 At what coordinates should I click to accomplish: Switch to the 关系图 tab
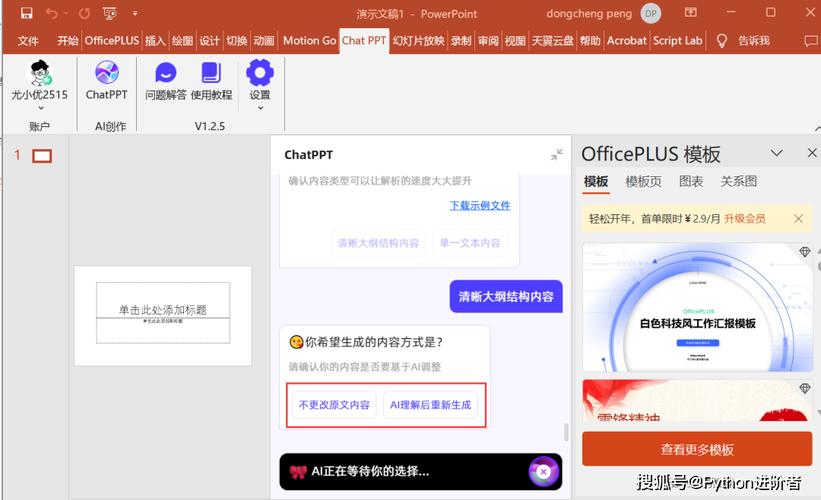(739, 182)
